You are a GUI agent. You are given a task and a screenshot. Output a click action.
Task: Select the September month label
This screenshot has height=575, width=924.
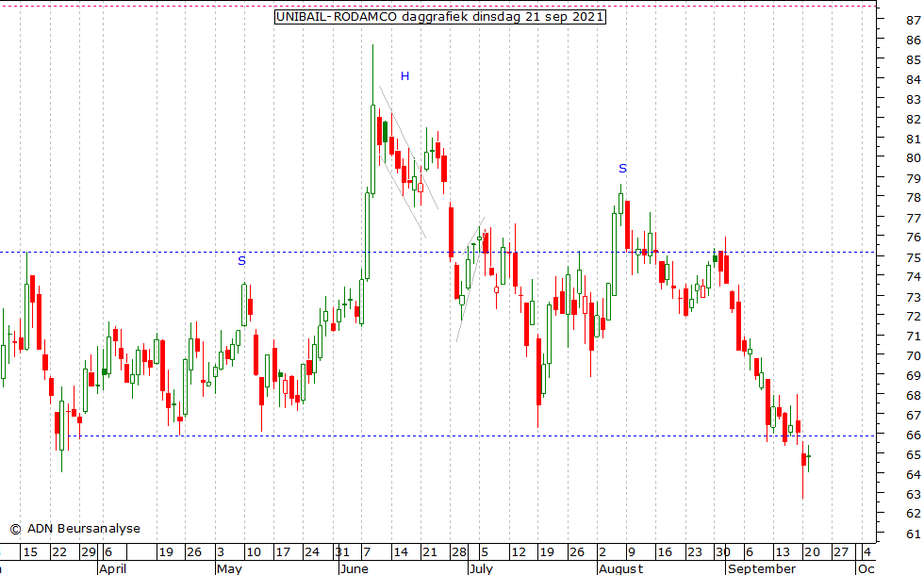(762, 568)
